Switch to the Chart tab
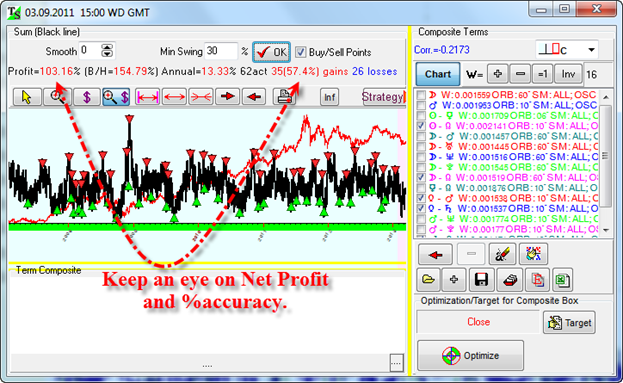Image resolution: width=623 pixels, height=383 pixels. pyautogui.click(x=438, y=74)
